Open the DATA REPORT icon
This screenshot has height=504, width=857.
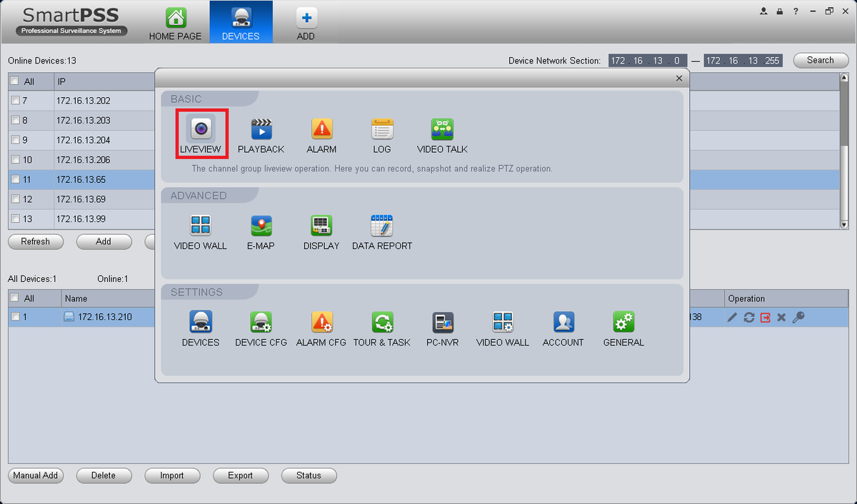pyautogui.click(x=382, y=232)
